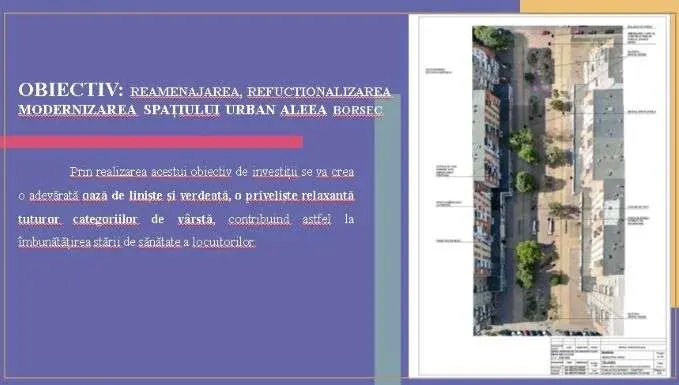Viewport: 679px width, 385px height.
Task: Click the left apartment block in aerial photo
Action: (x=486, y=182)
